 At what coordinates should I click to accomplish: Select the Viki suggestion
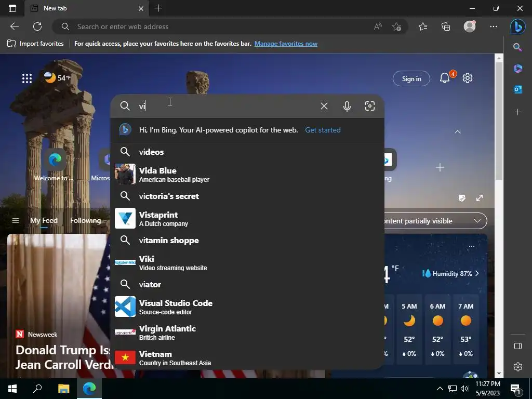click(x=247, y=262)
